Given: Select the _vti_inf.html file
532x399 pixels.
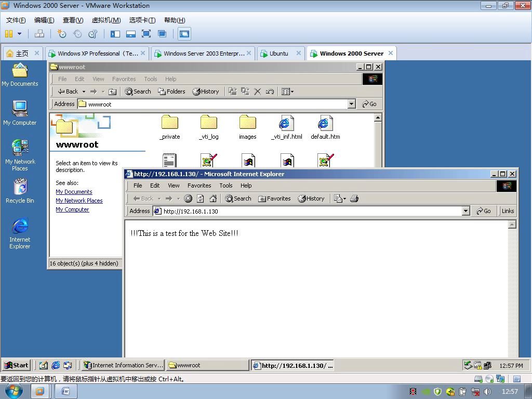Looking at the screenshot, I should pos(287,127).
